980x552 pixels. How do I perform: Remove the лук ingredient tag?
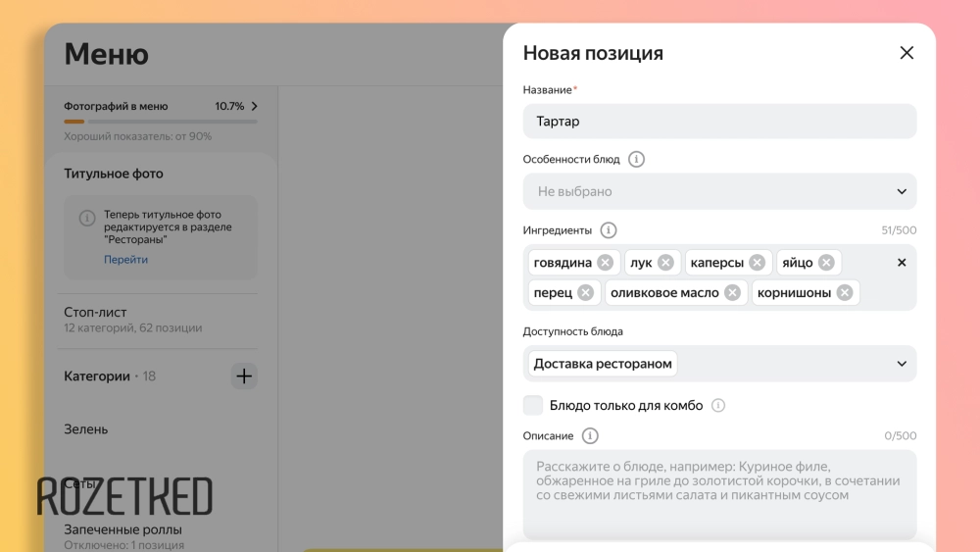(665, 263)
